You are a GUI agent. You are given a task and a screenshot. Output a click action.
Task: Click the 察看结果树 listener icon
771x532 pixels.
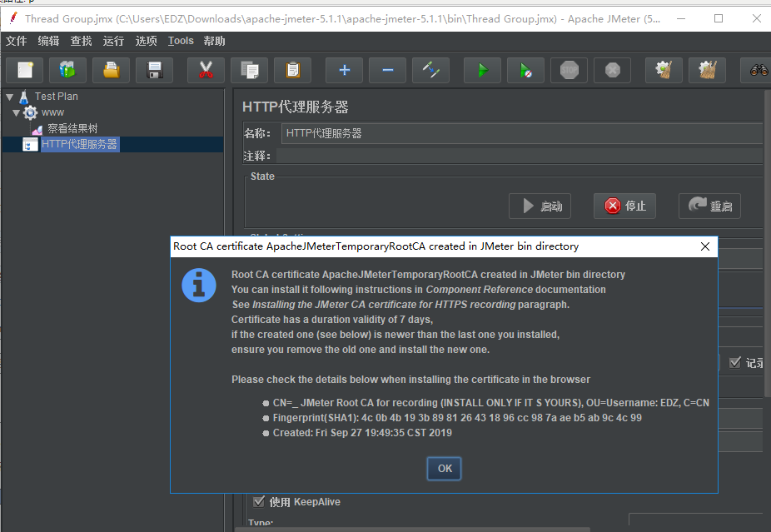click(37, 129)
